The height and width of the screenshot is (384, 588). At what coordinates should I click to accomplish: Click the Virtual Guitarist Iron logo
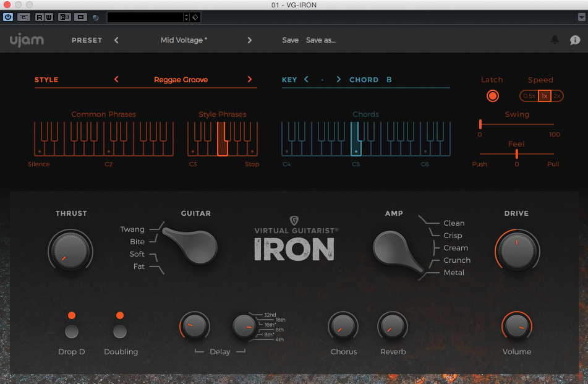point(295,239)
